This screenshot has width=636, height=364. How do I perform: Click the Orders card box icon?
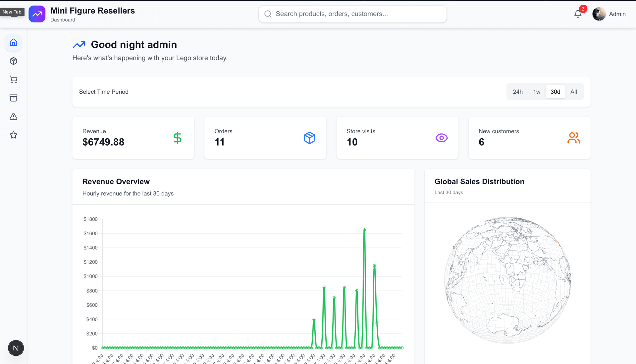tap(309, 138)
